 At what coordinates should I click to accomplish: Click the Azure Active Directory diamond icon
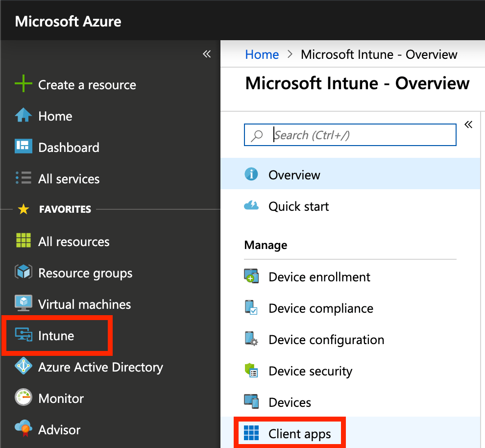[24, 366]
